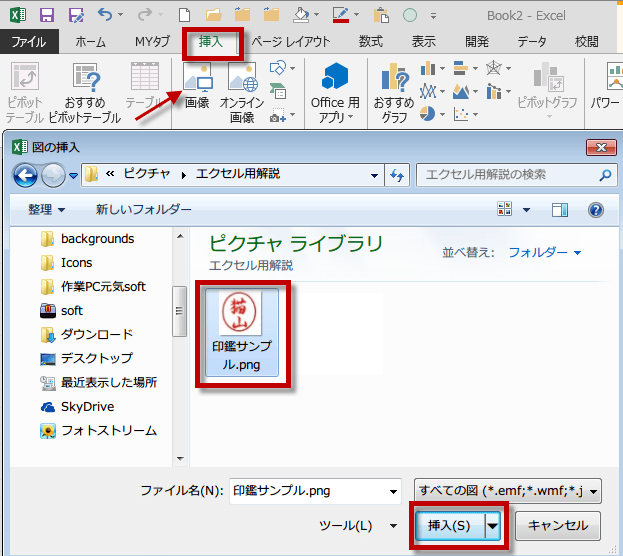The image size is (623, 556).
Task: Select the 印鑑サンプル.png thumbnail
Action: point(241,330)
